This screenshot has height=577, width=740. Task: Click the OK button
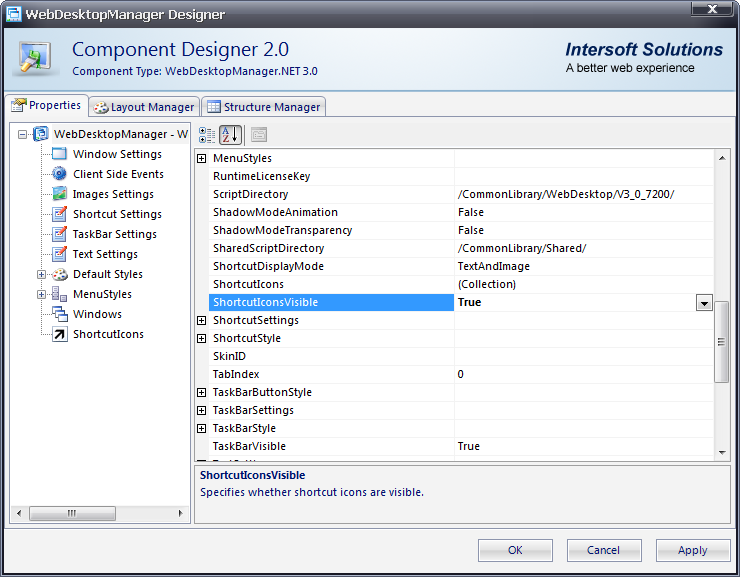coord(515,550)
